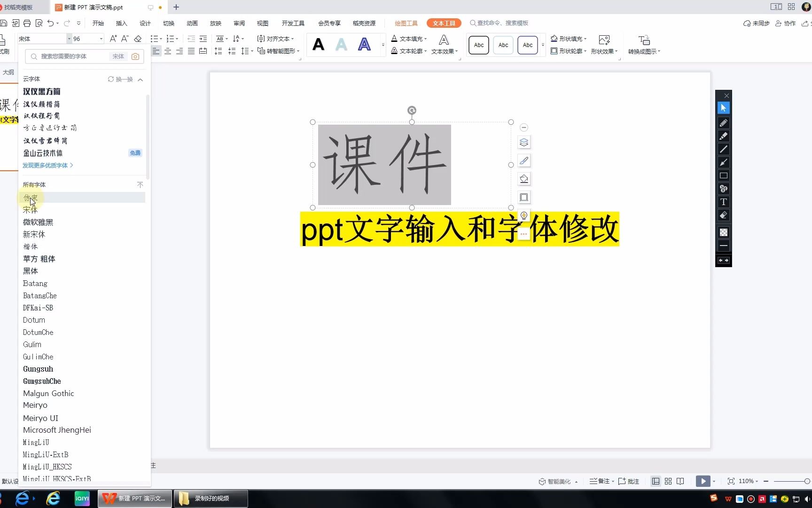Pick the pen annotation tool
This screenshot has width=812, height=508.
click(x=724, y=123)
